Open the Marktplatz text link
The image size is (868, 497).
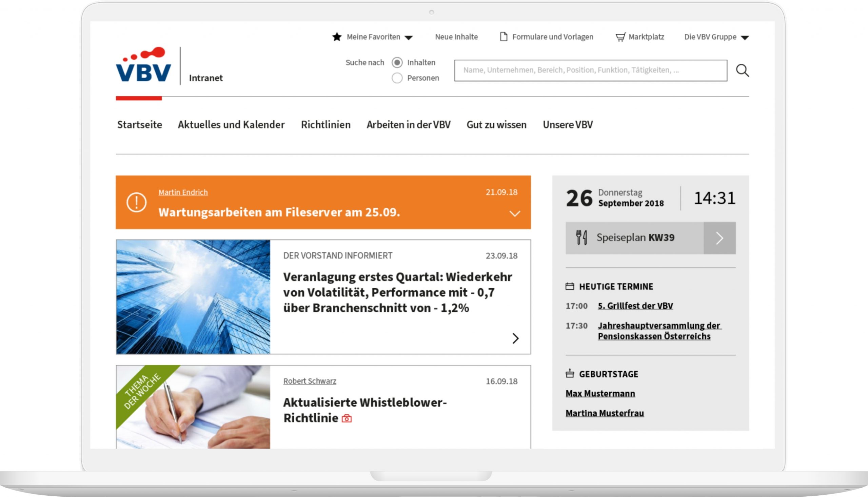646,37
